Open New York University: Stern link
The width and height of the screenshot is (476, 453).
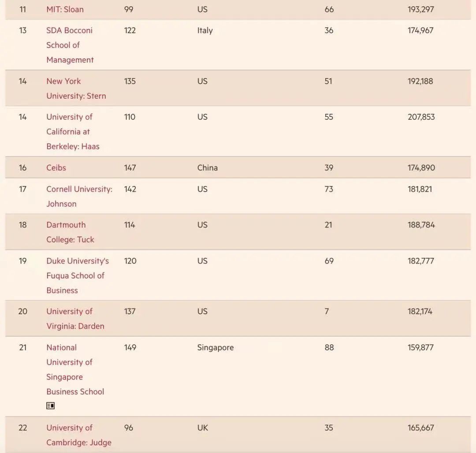(76, 89)
